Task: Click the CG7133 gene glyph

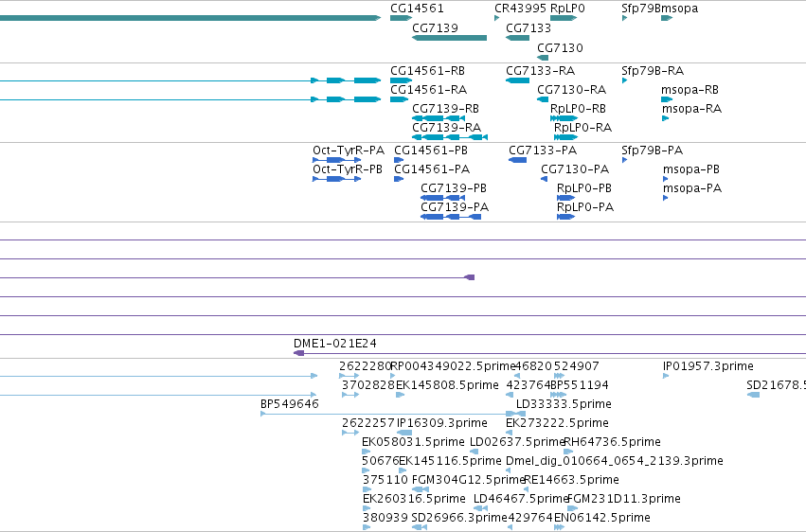Action: pyautogui.click(x=518, y=38)
